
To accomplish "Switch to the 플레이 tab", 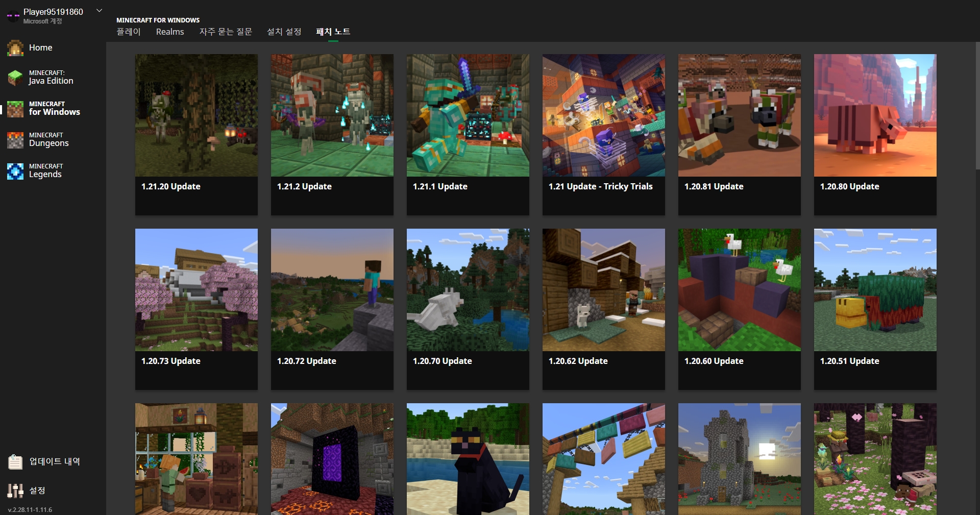I will (128, 32).
